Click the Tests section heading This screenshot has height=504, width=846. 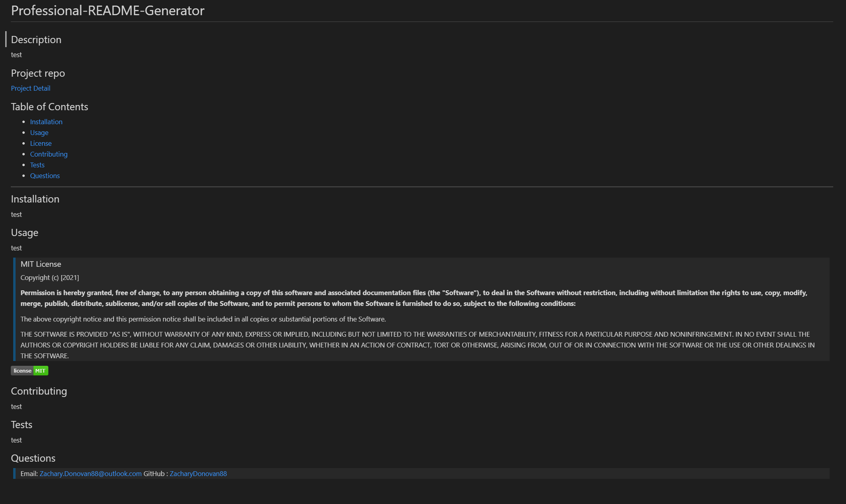click(x=22, y=425)
